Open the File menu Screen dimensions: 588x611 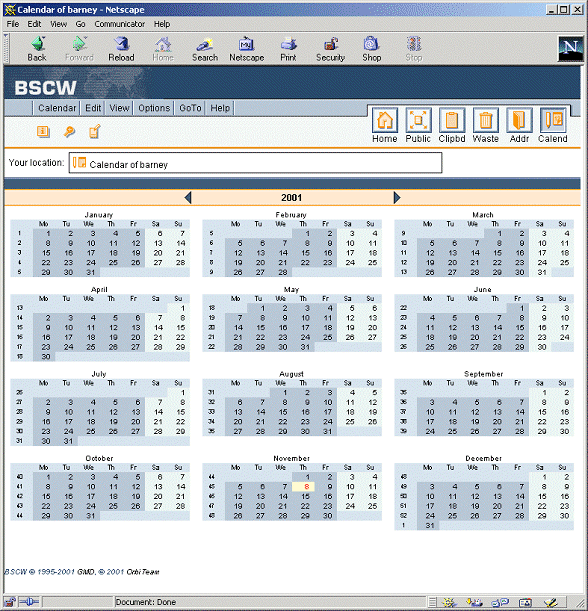coord(12,24)
